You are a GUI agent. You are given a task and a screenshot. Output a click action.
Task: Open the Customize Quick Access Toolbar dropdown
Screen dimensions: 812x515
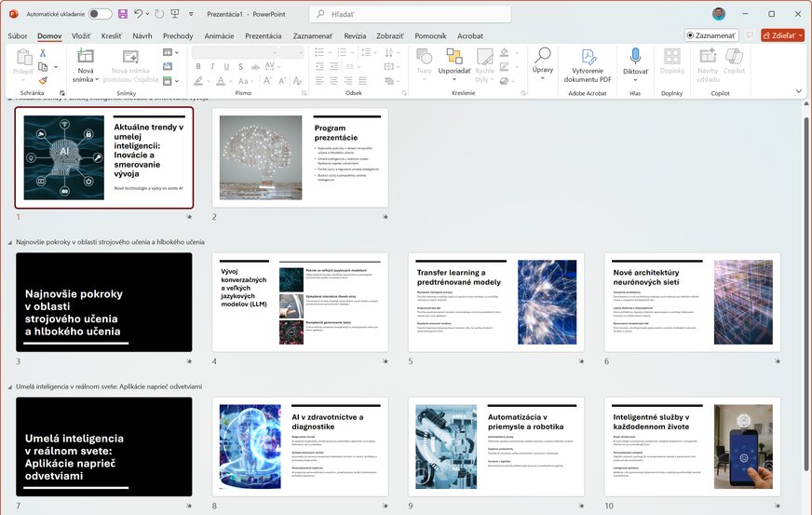191,14
